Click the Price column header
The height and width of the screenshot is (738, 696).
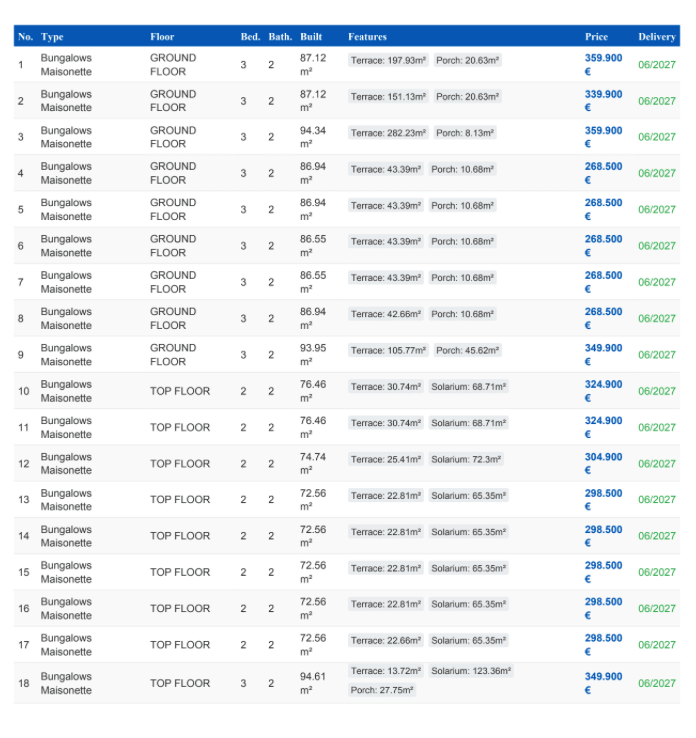596,37
